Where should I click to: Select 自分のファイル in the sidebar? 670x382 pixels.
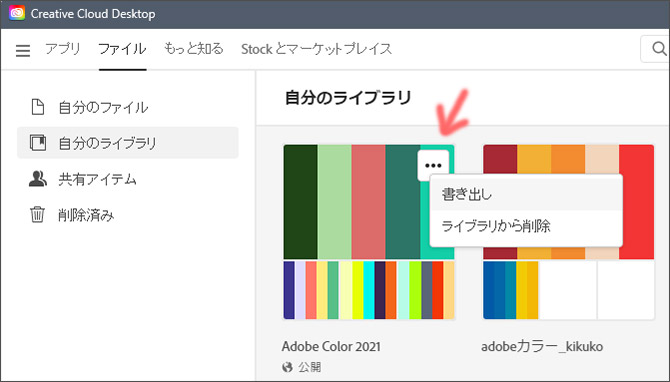point(128,107)
